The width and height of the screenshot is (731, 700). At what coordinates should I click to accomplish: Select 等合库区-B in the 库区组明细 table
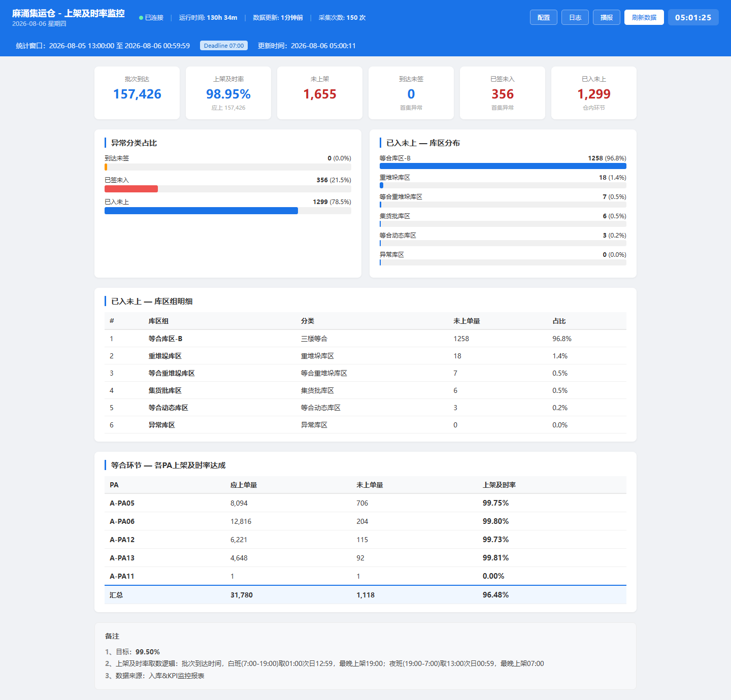[x=165, y=339]
